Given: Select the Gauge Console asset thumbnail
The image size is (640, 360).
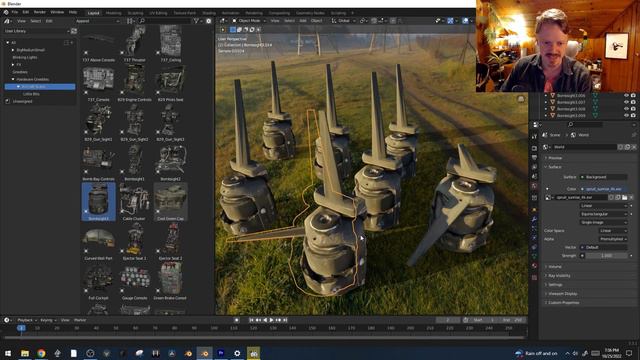Looking at the screenshot, I should 134,281.
